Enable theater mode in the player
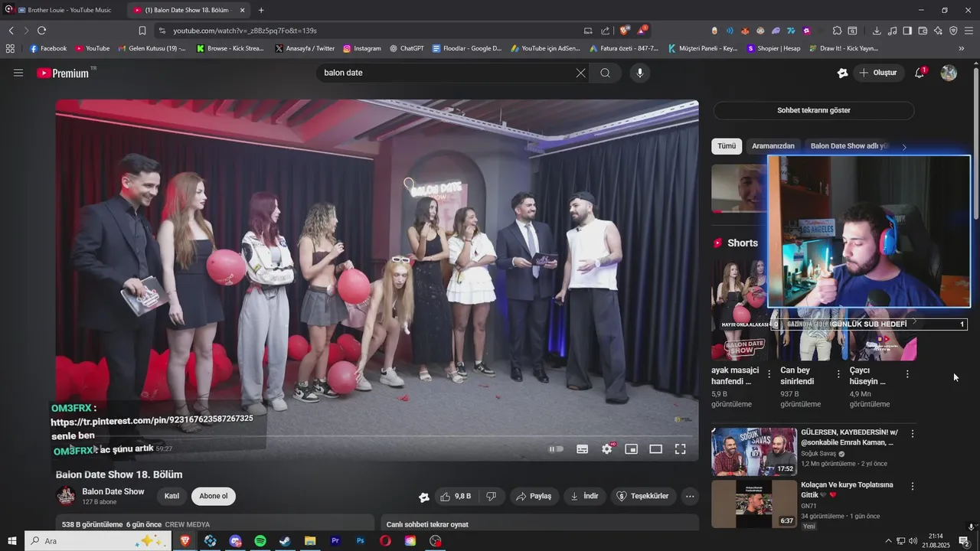This screenshot has width=980, height=551. (656, 449)
